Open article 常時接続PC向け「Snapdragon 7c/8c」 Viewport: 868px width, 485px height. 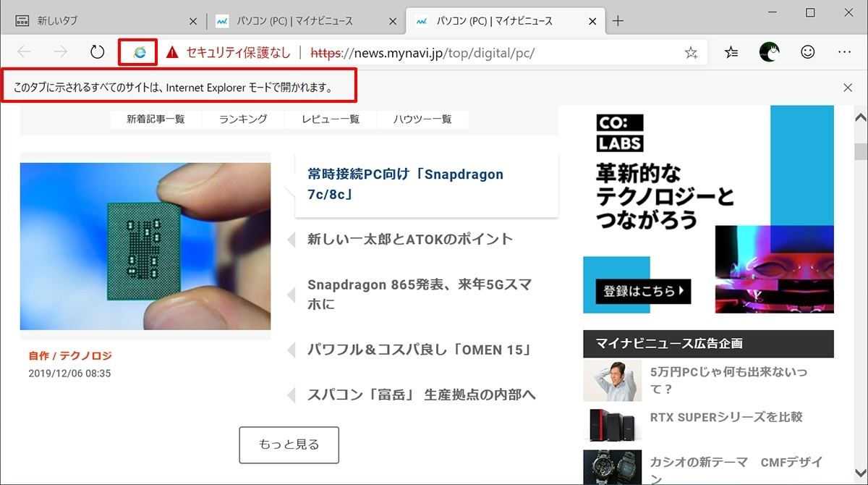coord(405,185)
